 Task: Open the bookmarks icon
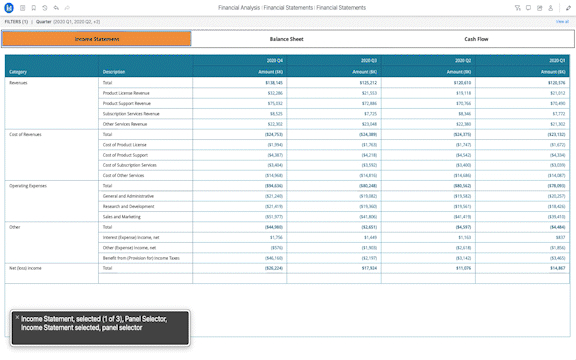[33, 8]
